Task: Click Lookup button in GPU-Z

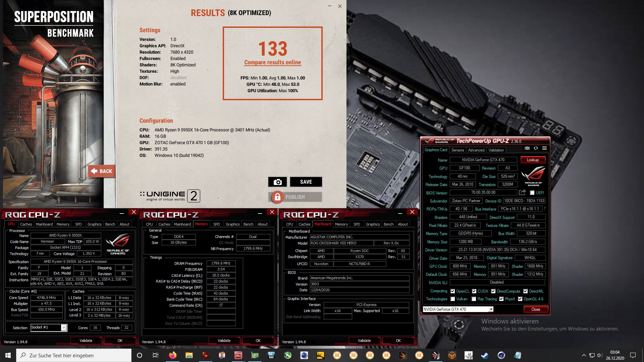Action: 533,160
